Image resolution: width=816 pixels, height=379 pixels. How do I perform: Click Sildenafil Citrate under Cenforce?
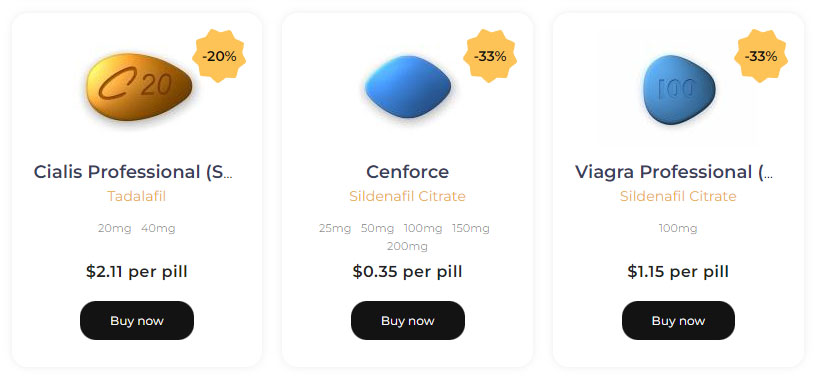[x=407, y=196]
